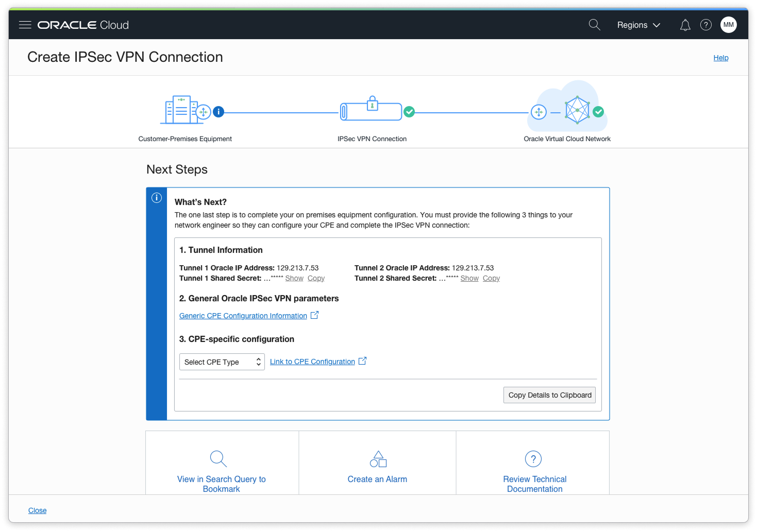Click Tunnel 2 Oracle IP address value
The height and width of the screenshot is (532, 757).
[473, 268]
